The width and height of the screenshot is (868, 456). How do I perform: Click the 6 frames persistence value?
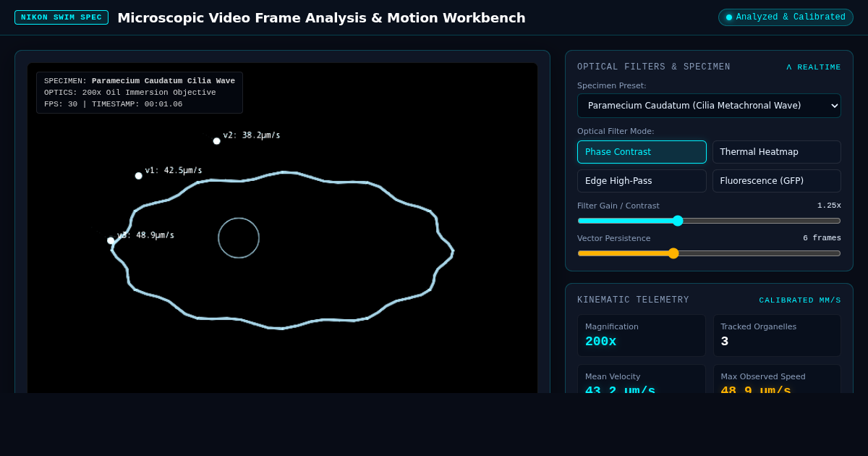(x=822, y=238)
